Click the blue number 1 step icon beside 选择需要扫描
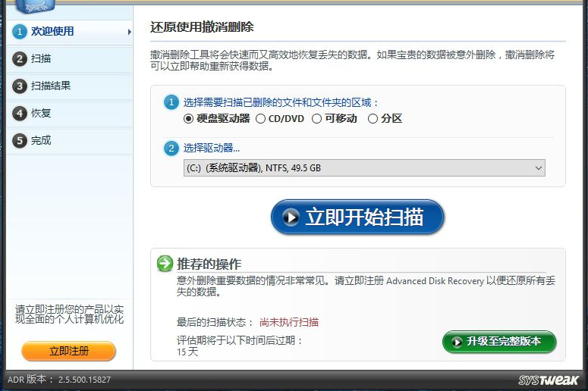The image size is (588, 391). pyautogui.click(x=171, y=102)
